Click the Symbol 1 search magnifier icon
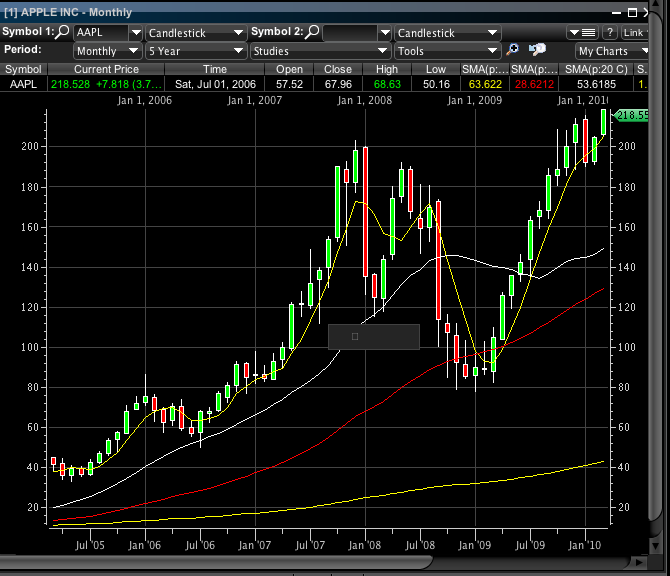 (63, 32)
